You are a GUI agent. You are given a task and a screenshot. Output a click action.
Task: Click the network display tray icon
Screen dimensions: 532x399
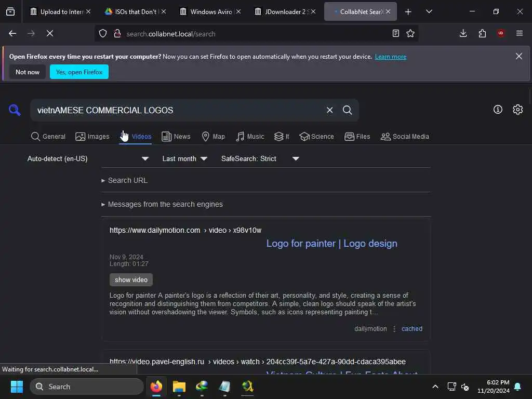click(451, 387)
